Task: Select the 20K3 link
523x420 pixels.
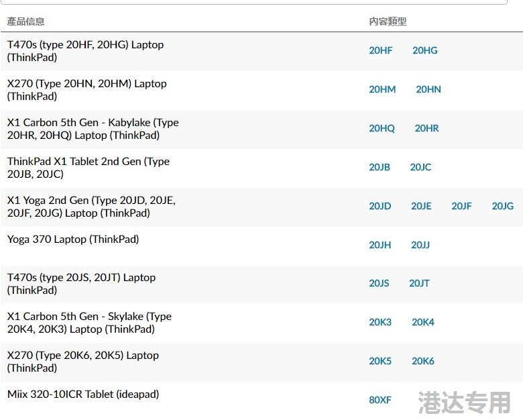Action: click(380, 322)
